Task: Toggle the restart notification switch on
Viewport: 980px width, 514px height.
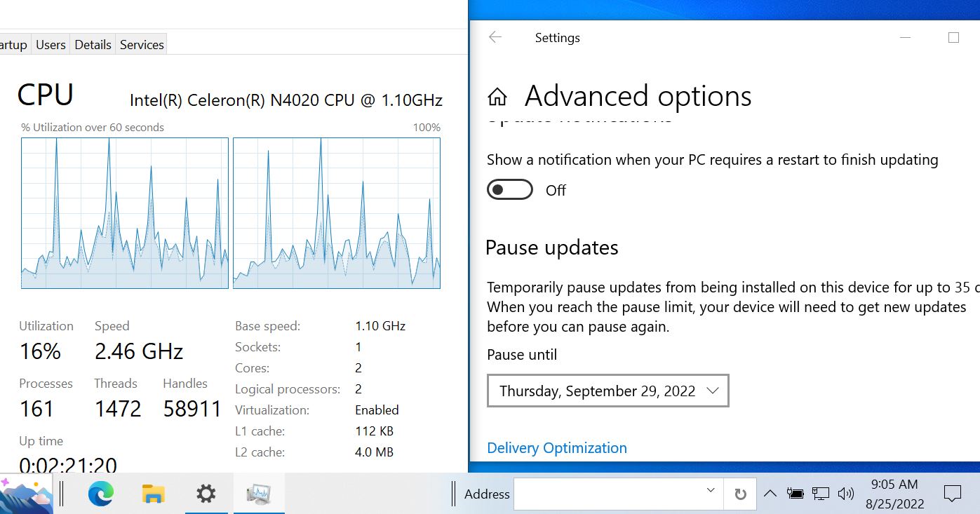Action: [510, 190]
